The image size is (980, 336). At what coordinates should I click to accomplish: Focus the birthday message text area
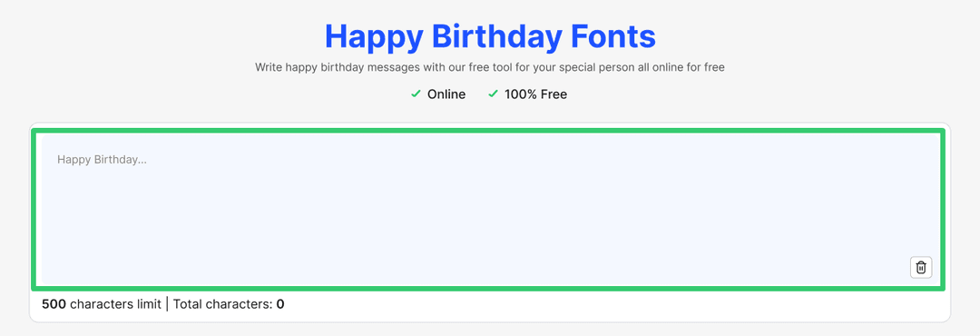(x=488, y=210)
